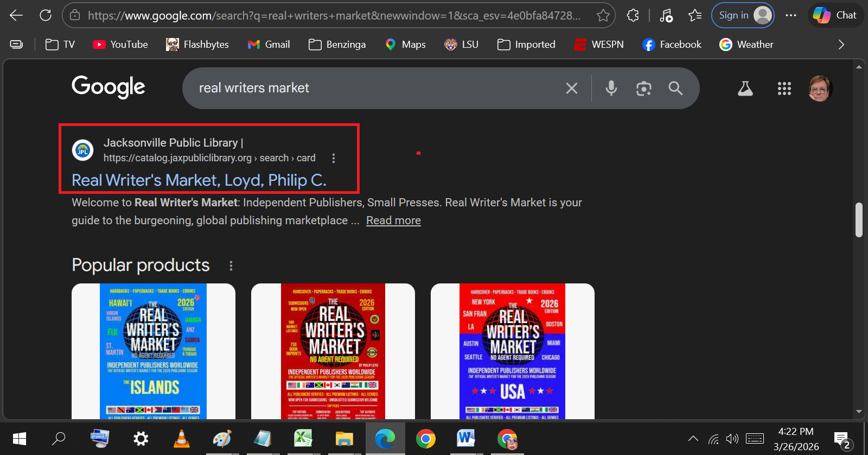868x455 pixels.
Task: Click the magnifying glass search button
Action: [675, 89]
